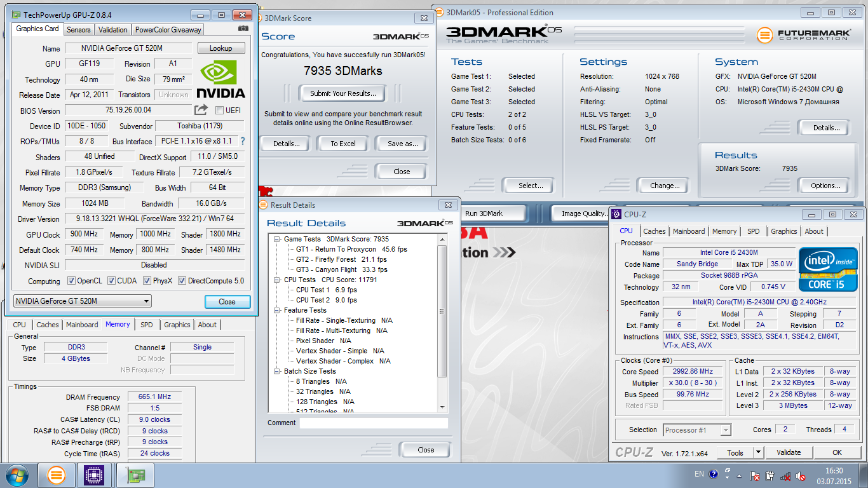Collapse the Game Tests tree node
The image size is (868, 488).
(x=277, y=239)
